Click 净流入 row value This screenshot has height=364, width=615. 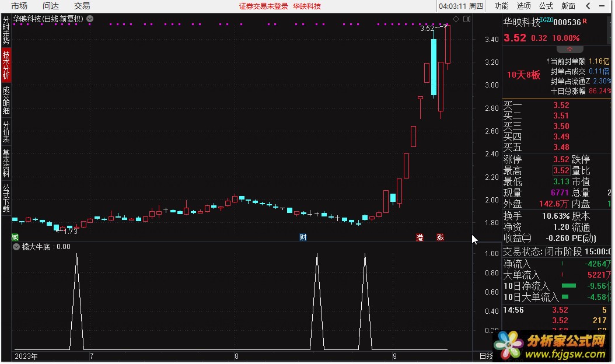point(599,264)
